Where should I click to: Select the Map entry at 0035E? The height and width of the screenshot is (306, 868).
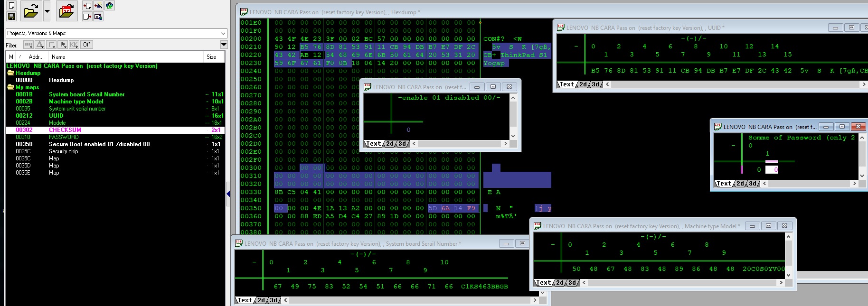pos(115,173)
